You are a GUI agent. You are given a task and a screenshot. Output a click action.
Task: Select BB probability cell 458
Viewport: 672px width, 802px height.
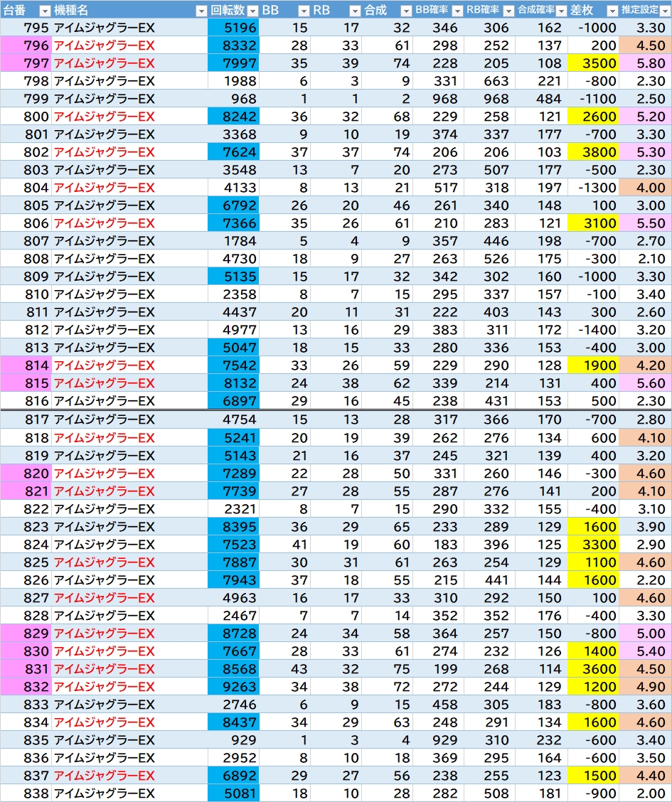coord(439,705)
